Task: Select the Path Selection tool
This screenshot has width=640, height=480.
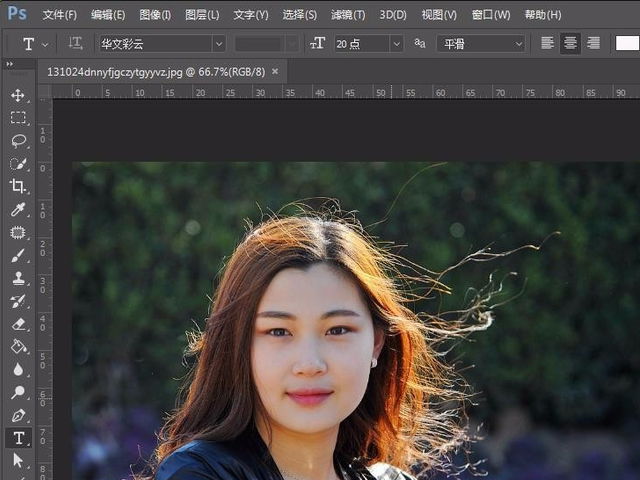Action: [18, 460]
